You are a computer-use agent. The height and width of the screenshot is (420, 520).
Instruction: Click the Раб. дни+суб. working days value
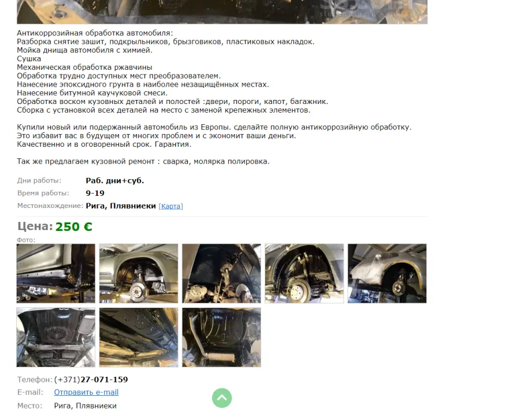coord(115,181)
